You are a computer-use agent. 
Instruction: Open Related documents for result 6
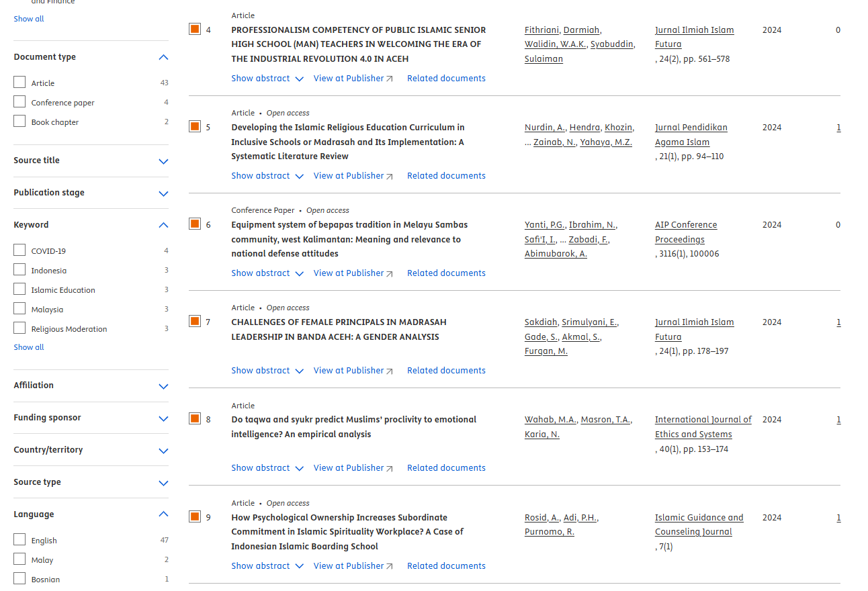(x=446, y=273)
